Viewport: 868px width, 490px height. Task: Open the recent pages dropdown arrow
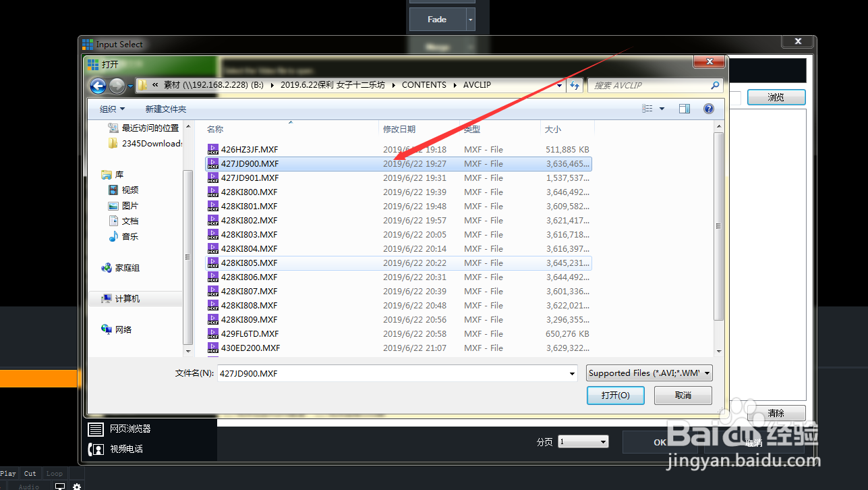pos(130,86)
